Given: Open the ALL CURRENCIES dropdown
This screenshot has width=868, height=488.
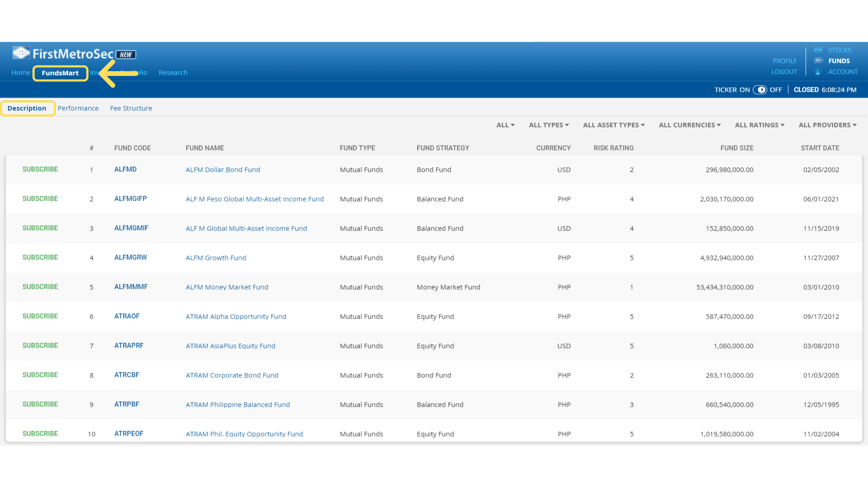Looking at the screenshot, I should pos(690,125).
